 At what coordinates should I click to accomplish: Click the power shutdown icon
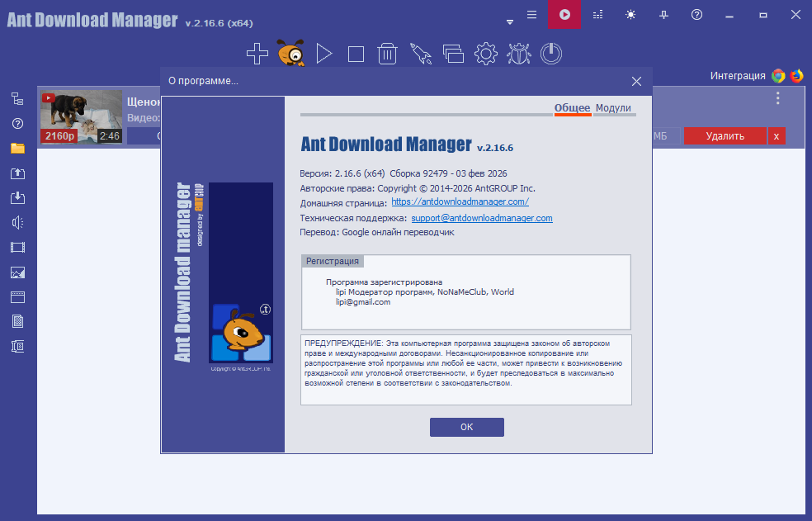[x=551, y=54]
